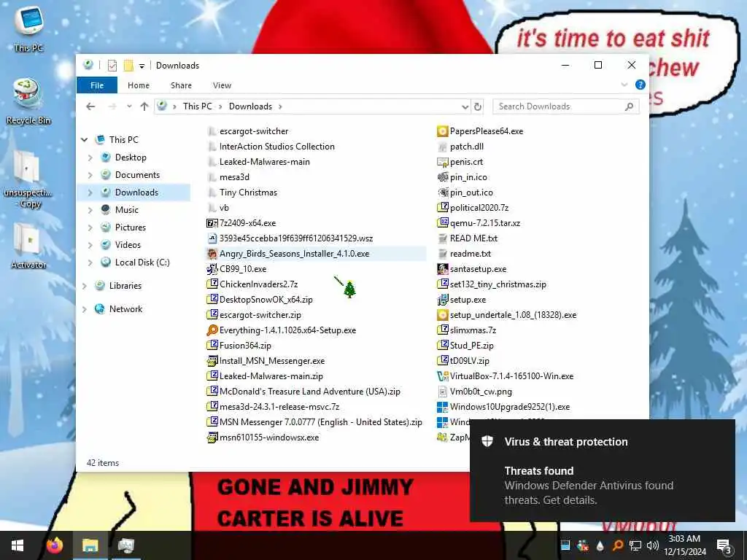Viewport: 747px width, 560px height.
Task: Open the recent locations dropdown arrow
Action: (129, 106)
